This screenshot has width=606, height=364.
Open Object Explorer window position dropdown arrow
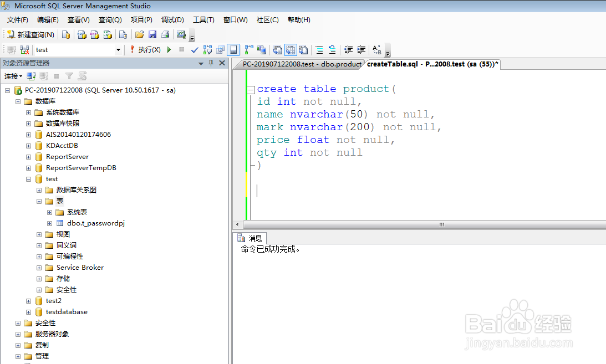tap(201, 63)
